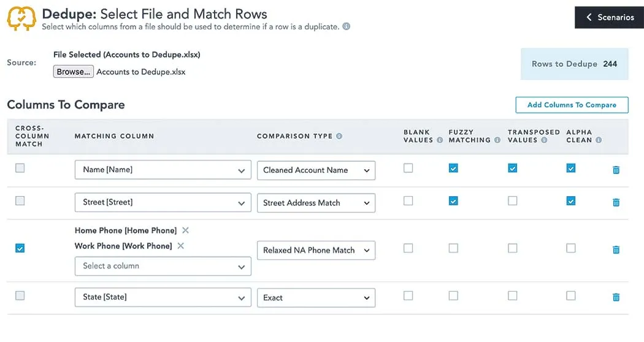Remove Work Phone column with X
The image size is (644, 342).
180,246
